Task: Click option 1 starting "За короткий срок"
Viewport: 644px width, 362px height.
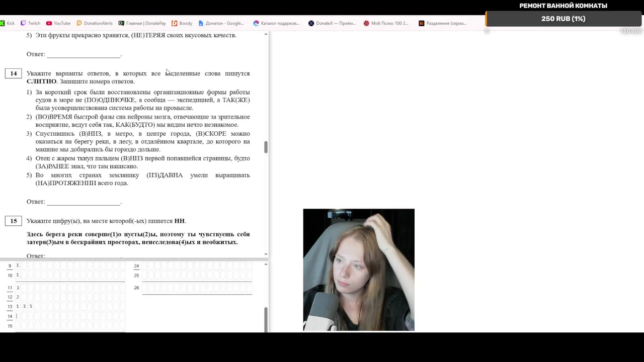Action: [138, 100]
